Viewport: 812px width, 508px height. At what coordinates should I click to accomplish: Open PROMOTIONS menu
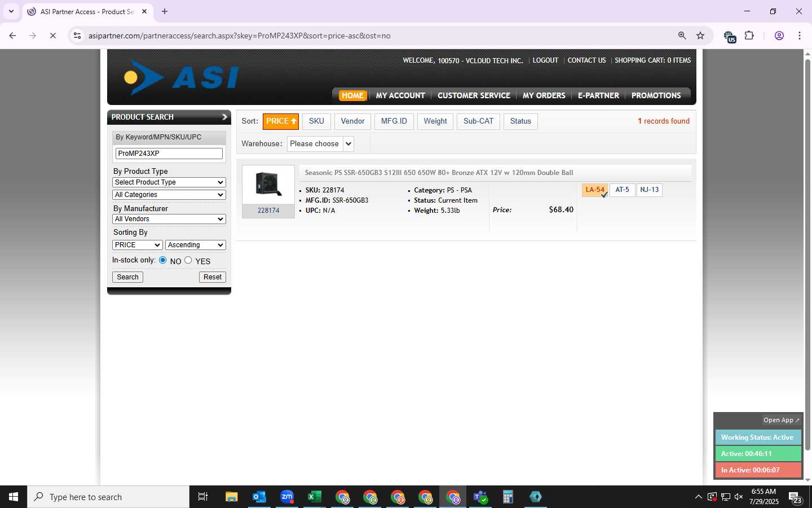[x=656, y=95]
